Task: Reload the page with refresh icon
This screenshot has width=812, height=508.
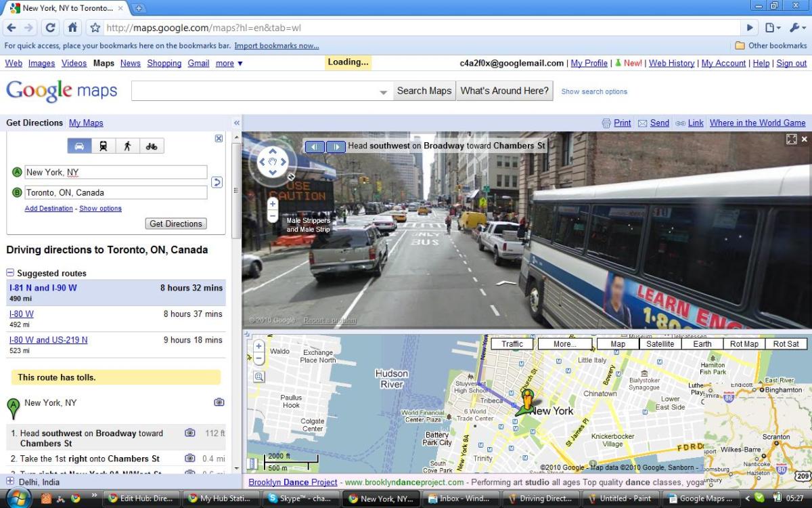Action: click(50, 28)
